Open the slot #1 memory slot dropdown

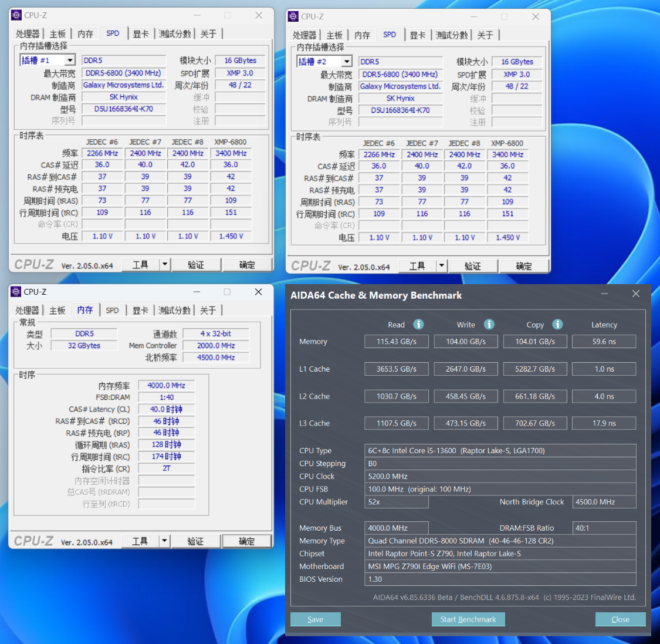coord(70,60)
